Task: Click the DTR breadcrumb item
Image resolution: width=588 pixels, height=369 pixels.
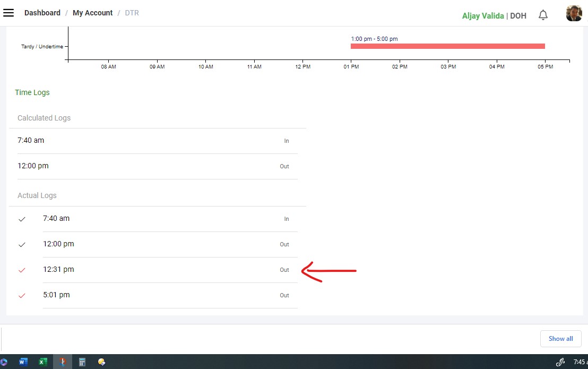Action: tap(132, 13)
